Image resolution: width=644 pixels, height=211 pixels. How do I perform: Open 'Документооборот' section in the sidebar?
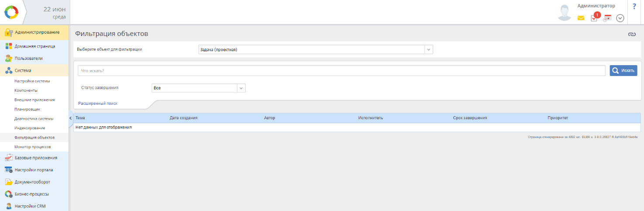pyautogui.click(x=32, y=182)
